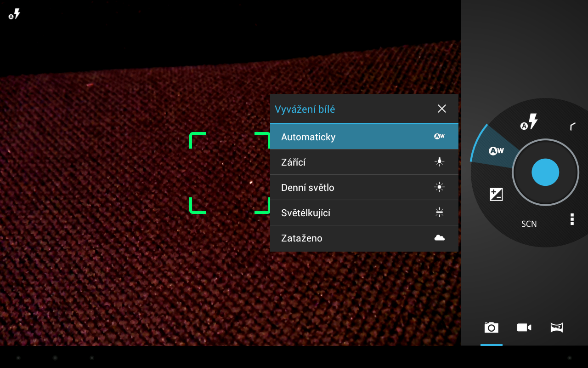Open exposure compensation control
Screen dimensions: 588x368
click(496, 195)
